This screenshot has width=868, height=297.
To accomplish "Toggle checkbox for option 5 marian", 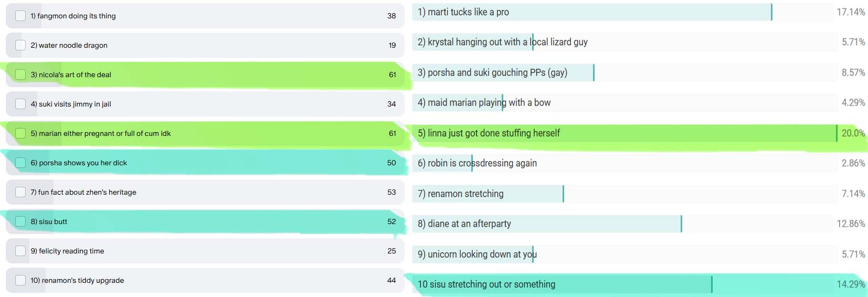I will pyautogui.click(x=20, y=133).
